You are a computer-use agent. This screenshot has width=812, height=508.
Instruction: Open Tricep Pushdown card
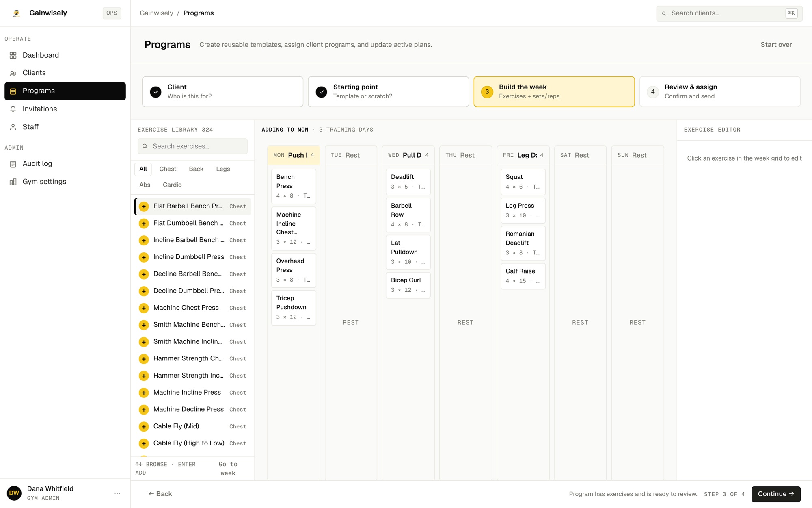point(294,308)
